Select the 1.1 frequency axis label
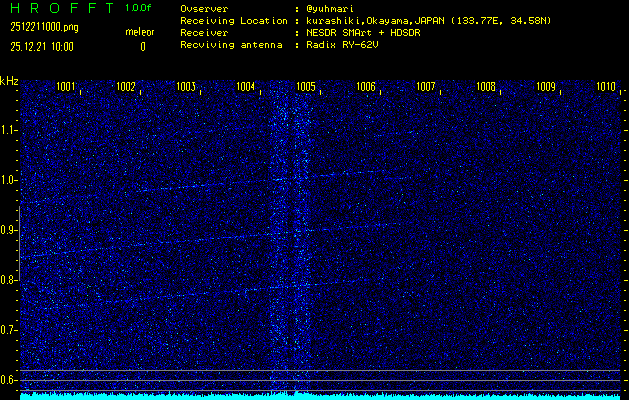629x400 pixels. tap(9, 130)
